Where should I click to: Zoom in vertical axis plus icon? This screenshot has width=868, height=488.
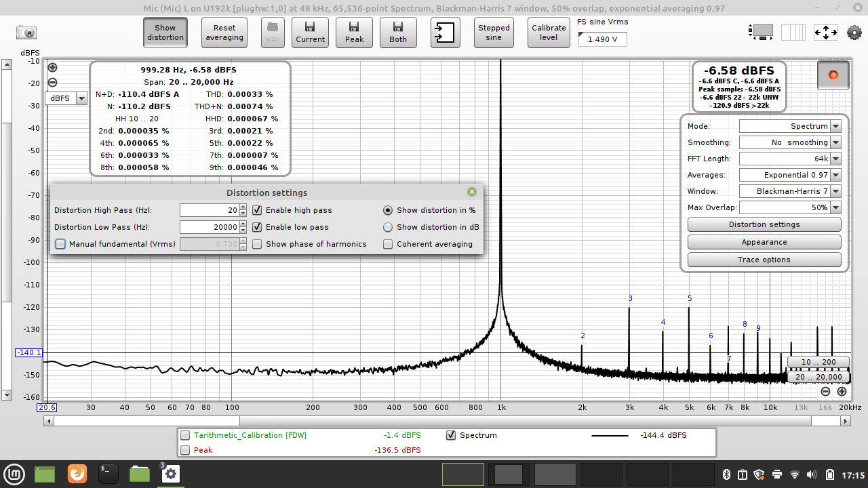pyautogui.click(x=52, y=68)
